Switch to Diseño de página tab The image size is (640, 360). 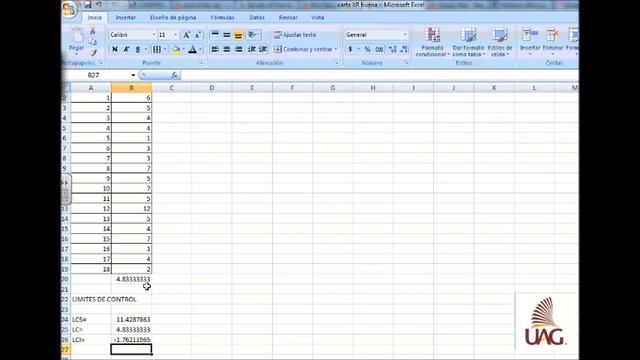(x=173, y=18)
